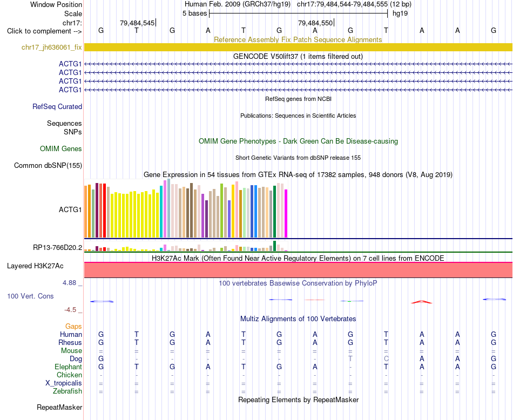This screenshot has width=513, height=420.
Task: Click the 4.88 PhyloP upper scale value
Action: 69,283
